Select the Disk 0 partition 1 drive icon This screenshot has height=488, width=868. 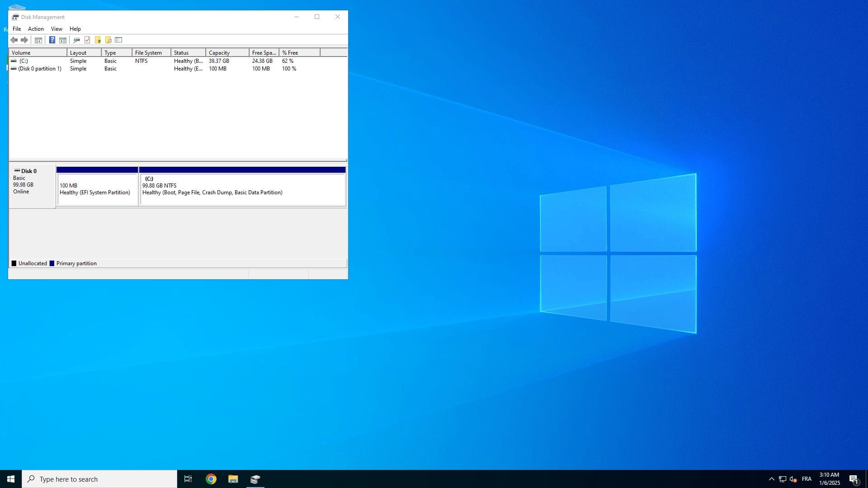14,69
